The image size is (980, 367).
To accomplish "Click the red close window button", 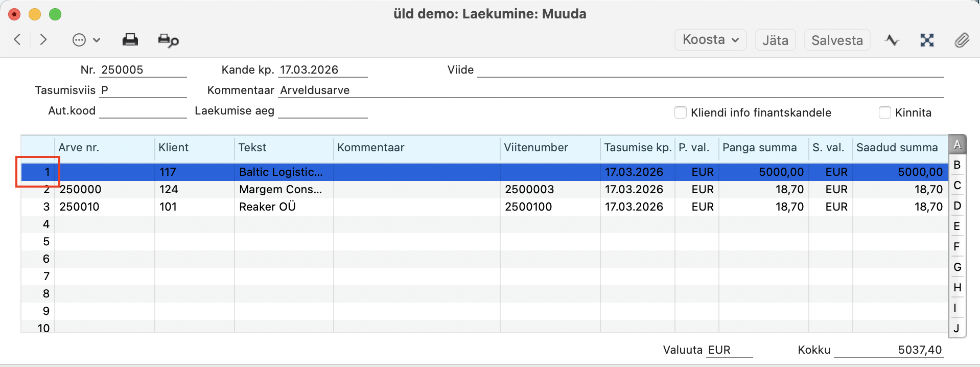I will click(14, 14).
